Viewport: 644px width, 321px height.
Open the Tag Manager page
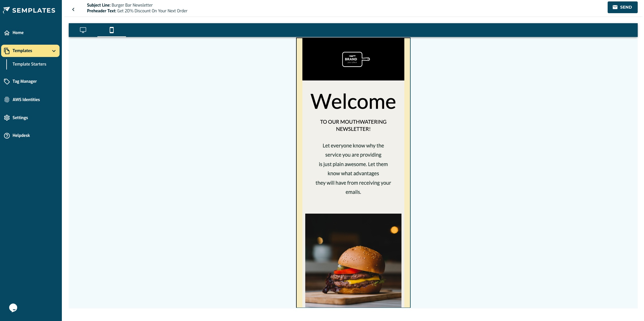(25, 81)
